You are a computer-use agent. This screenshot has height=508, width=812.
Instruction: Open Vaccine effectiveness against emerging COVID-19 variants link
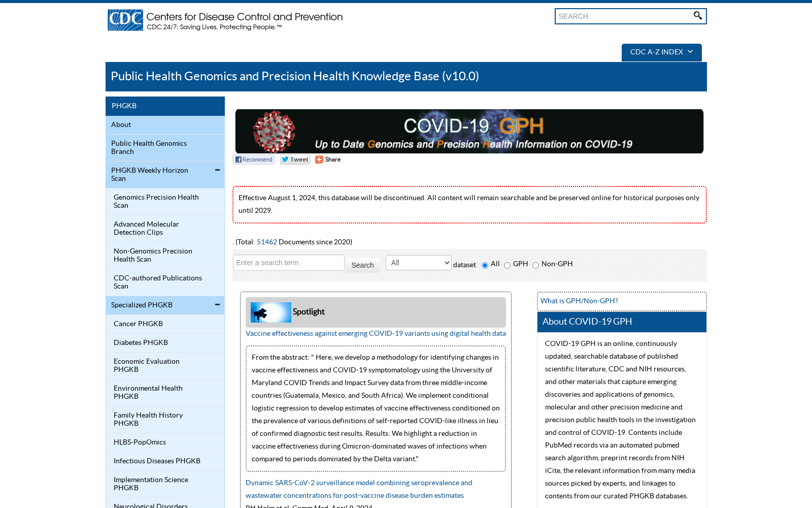tap(376, 334)
